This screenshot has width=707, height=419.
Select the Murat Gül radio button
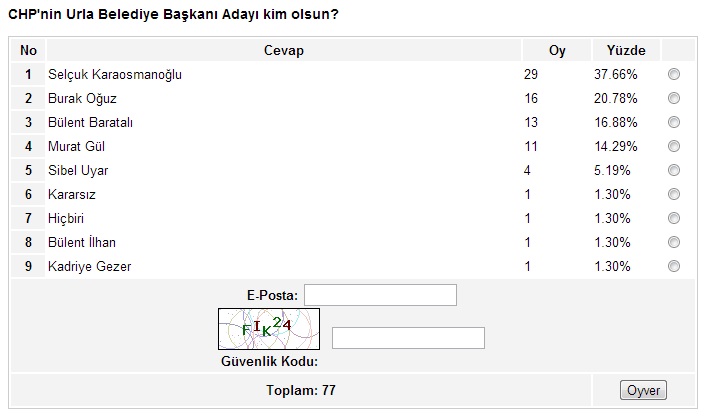click(x=673, y=147)
